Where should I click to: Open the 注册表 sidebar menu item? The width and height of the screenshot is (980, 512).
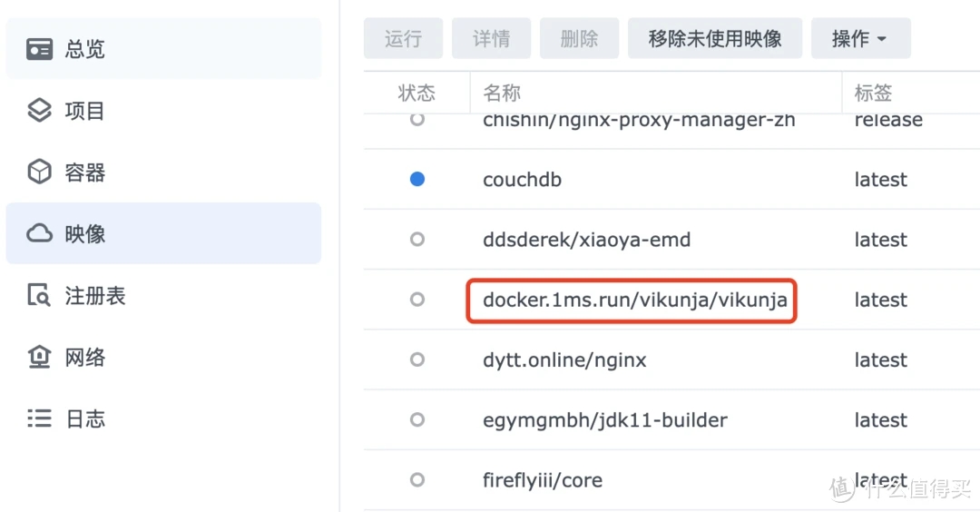point(163,295)
